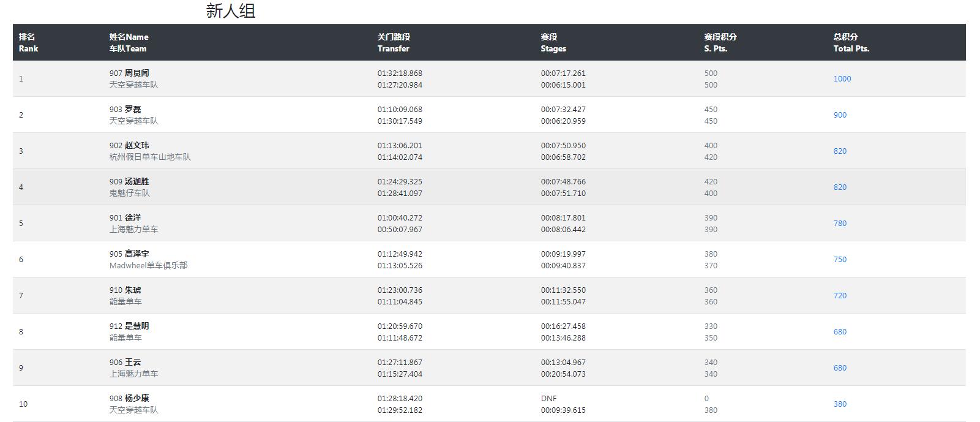
Task: Click the 姓名Name 车队Team column header
Action: (129, 42)
